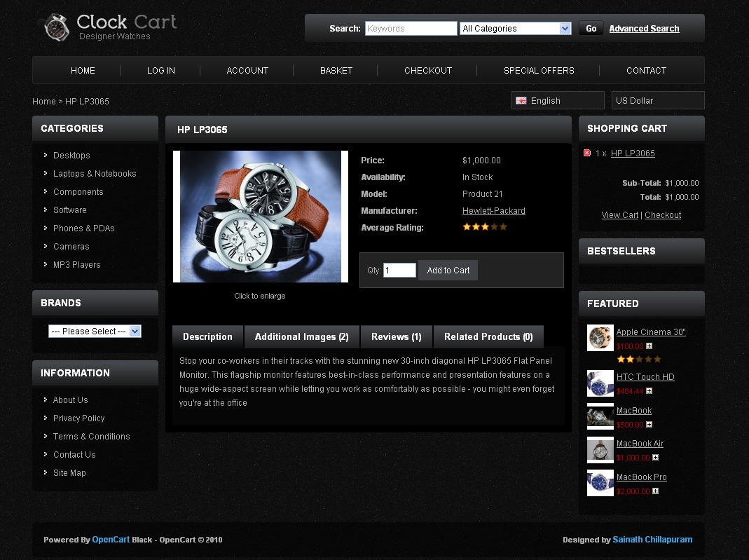Open HTC Touch HD product link

point(645,377)
